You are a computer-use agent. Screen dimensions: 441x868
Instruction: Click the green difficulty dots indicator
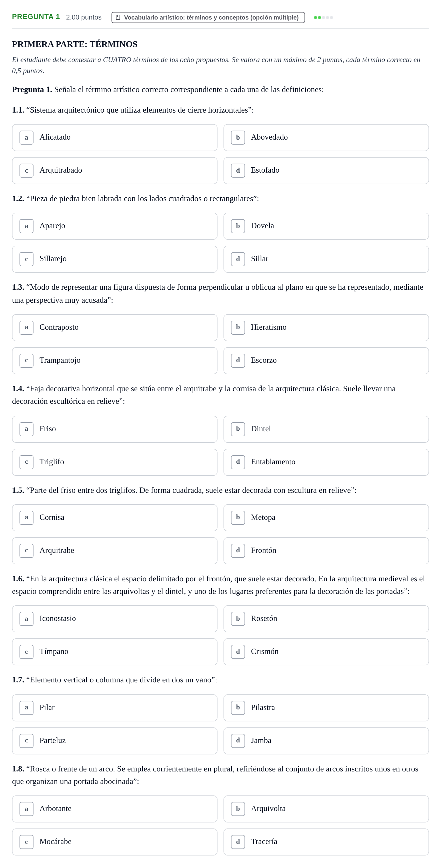click(x=323, y=18)
